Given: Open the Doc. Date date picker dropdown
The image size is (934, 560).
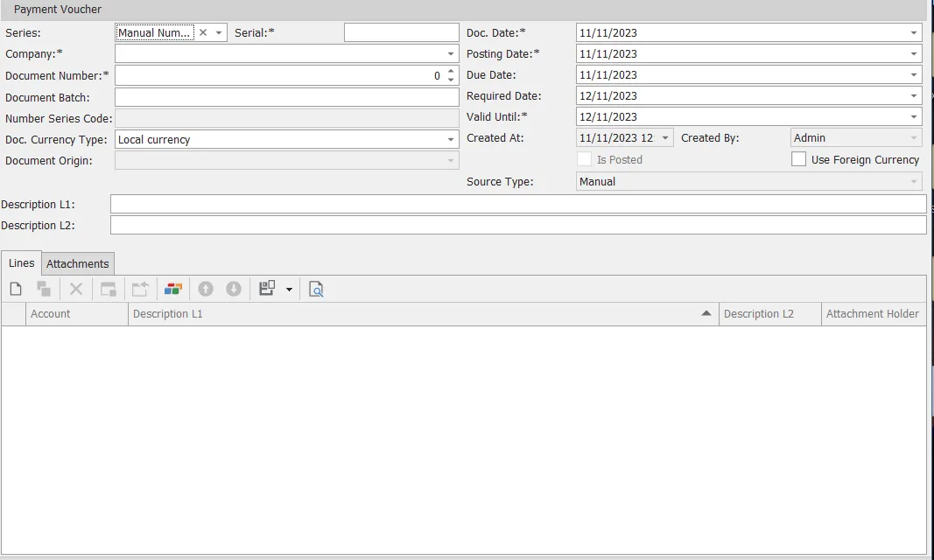Looking at the screenshot, I should tap(916, 32).
